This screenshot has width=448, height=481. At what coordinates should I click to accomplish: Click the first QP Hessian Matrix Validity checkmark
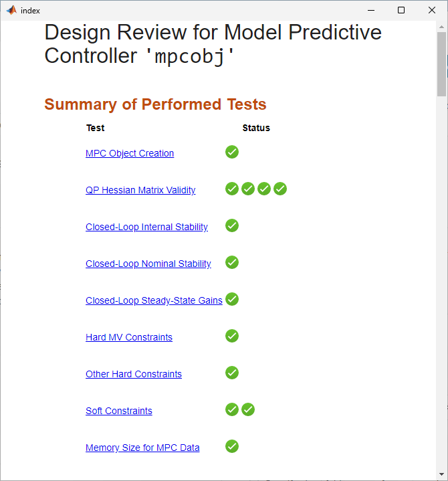pos(232,189)
